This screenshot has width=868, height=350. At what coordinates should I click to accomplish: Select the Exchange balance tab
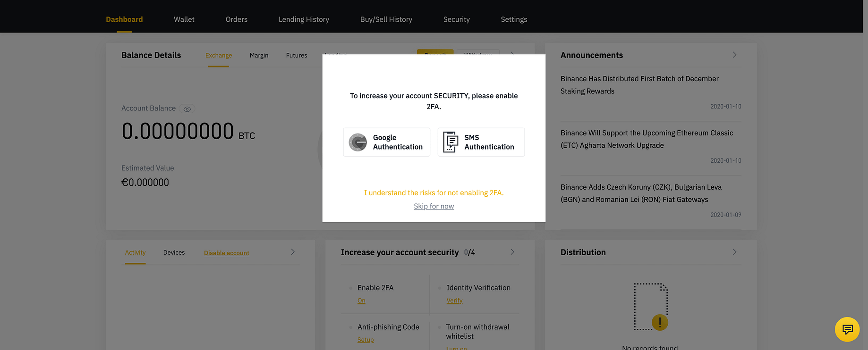pyautogui.click(x=219, y=55)
